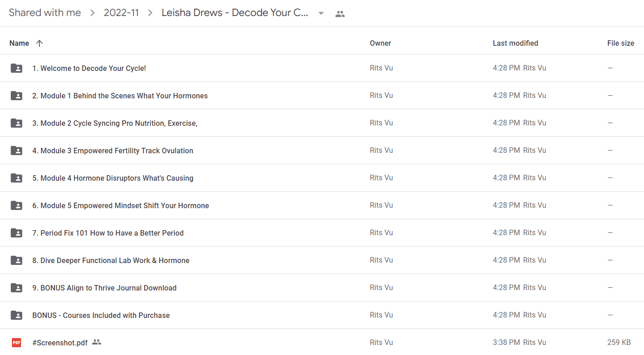644x355 pixels.
Task: Open the Leisha Drews folder dropdown arrow
Action: pos(321,13)
